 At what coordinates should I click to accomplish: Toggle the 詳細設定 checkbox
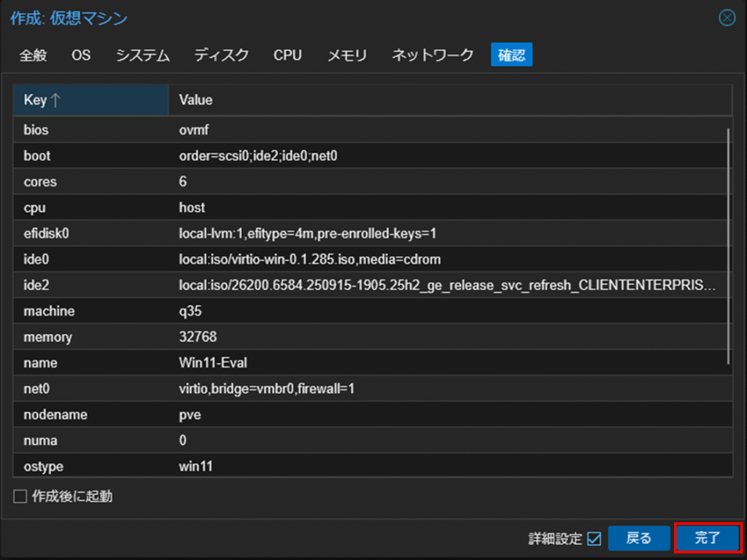tap(594, 539)
